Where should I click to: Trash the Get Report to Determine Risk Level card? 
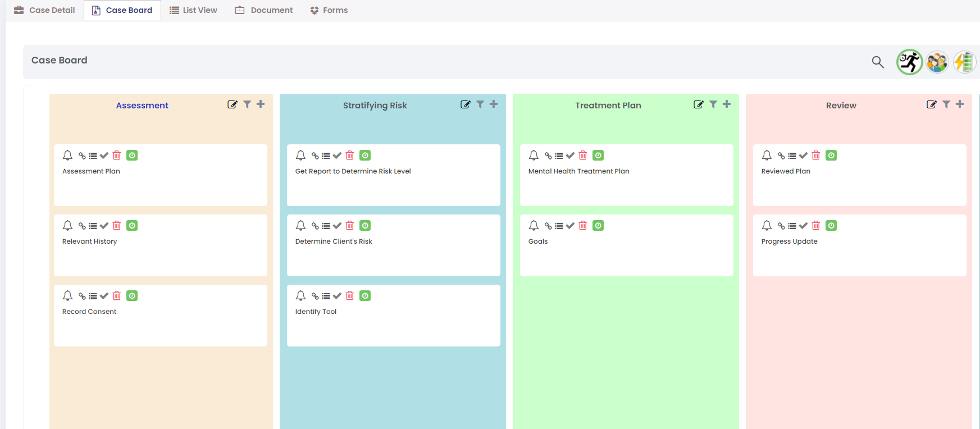[350, 155]
